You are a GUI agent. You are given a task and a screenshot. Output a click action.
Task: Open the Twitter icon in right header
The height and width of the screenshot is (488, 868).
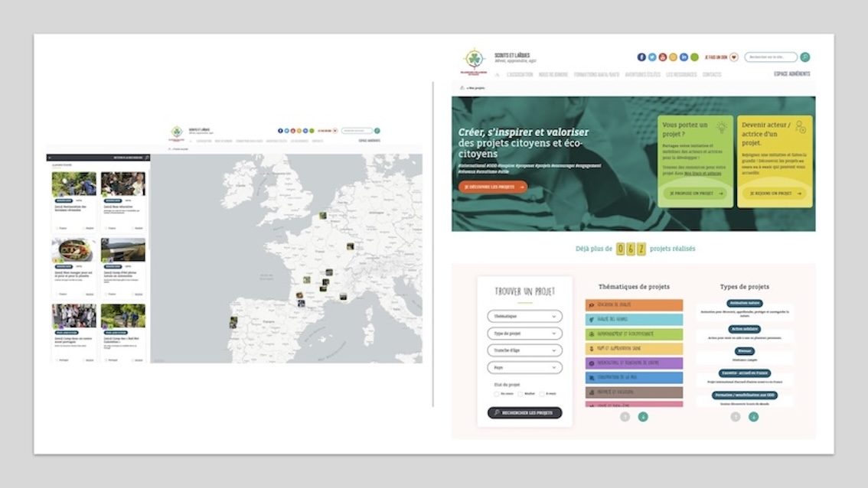pyautogui.click(x=652, y=57)
